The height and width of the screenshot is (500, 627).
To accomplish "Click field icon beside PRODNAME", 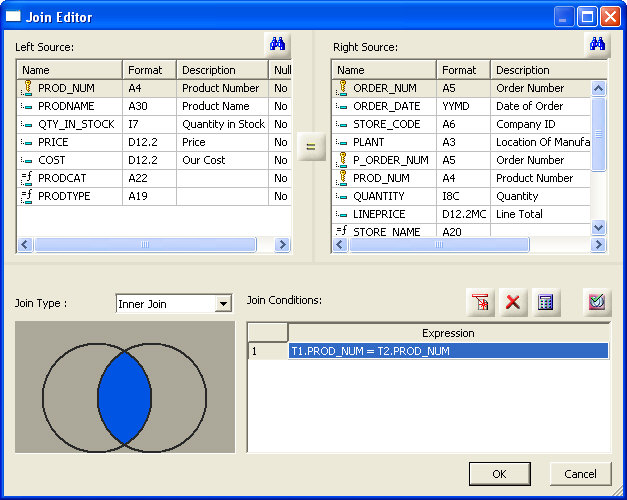I will click(x=27, y=106).
